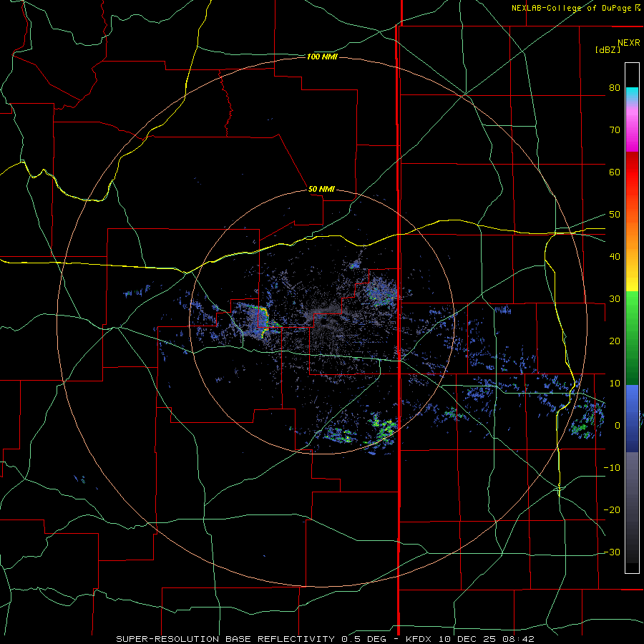Click the KFDX radar site center on the map

(x=324, y=322)
